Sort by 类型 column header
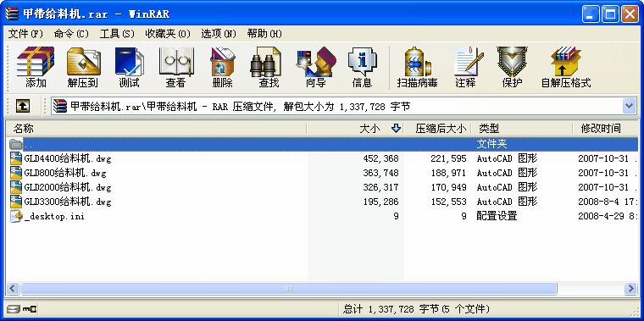The image size is (644, 321). point(522,129)
